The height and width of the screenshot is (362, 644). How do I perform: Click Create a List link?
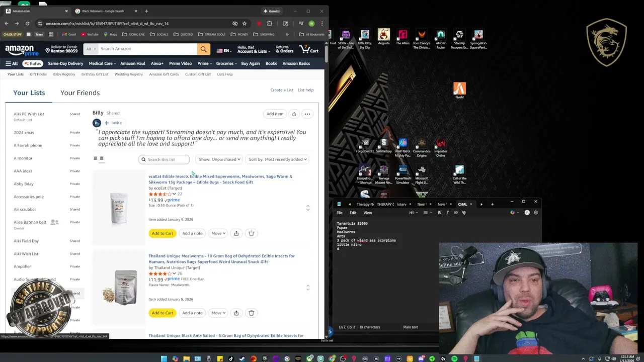tap(282, 90)
